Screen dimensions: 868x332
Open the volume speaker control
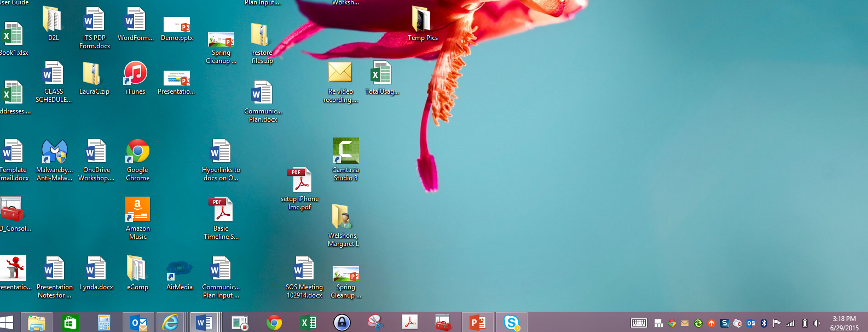point(817,323)
